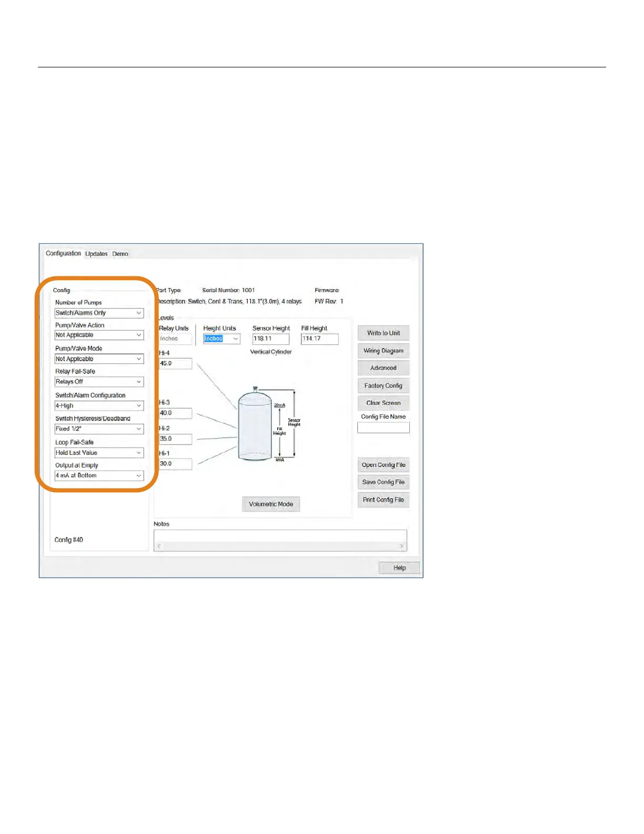644x834 pixels.
Task: Expand the Output at Empty dropdown
Action: point(99,475)
